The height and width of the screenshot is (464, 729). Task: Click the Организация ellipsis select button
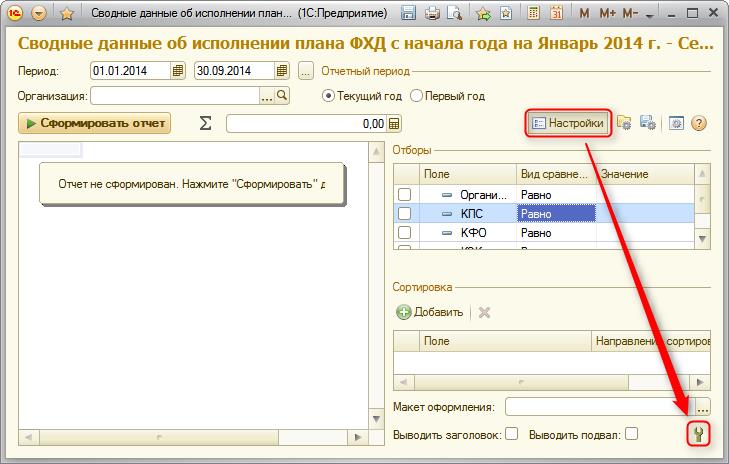pyautogui.click(x=267, y=96)
